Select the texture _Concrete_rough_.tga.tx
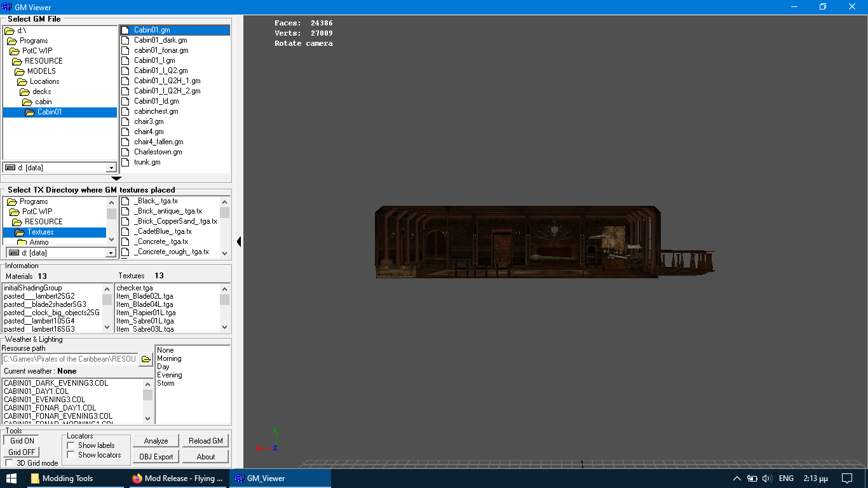This screenshot has height=488, width=868. coord(171,252)
